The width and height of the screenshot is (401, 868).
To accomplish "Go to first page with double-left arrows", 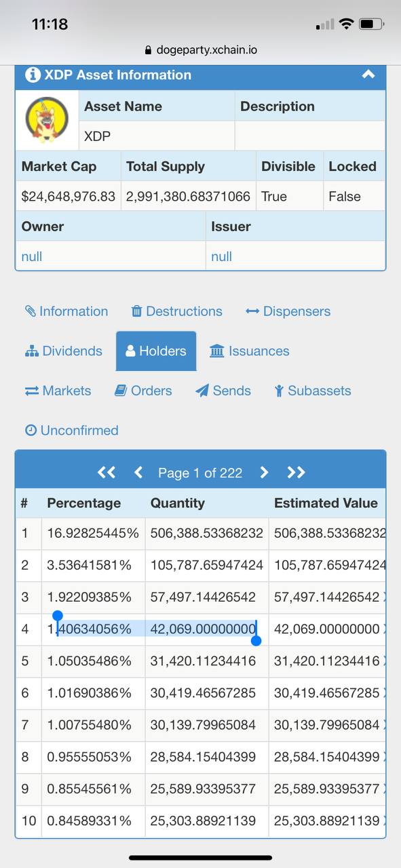I will click(x=107, y=473).
